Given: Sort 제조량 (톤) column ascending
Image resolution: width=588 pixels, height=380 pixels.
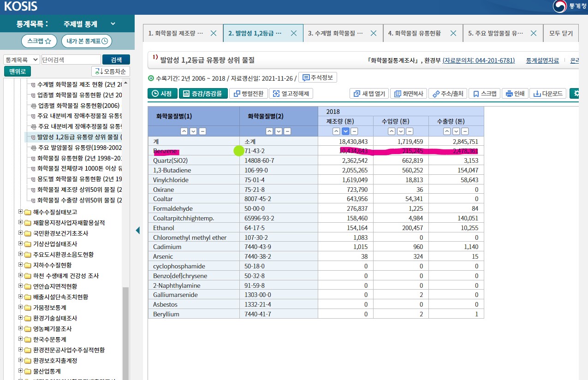Looking at the screenshot, I should [x=337, y=131].
